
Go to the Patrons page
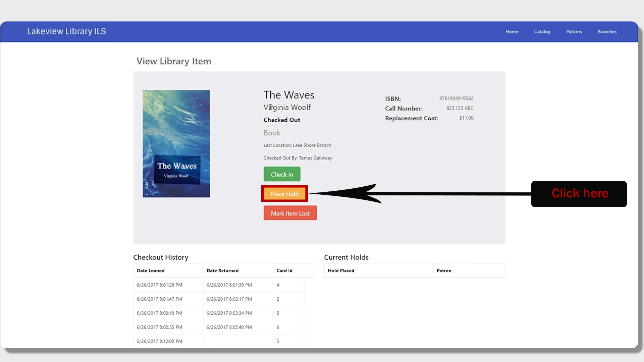point(574,32)
